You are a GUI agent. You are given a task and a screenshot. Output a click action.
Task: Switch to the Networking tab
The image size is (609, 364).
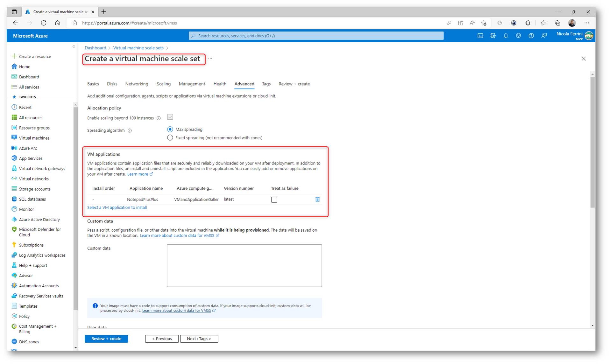pyautogui.click(x=137, y=84)
